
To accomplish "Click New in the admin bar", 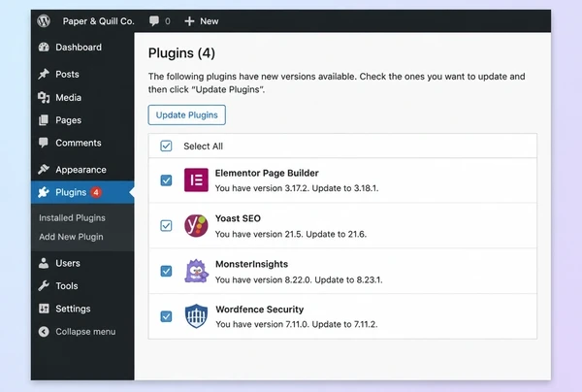I will [x=210, y=21].
